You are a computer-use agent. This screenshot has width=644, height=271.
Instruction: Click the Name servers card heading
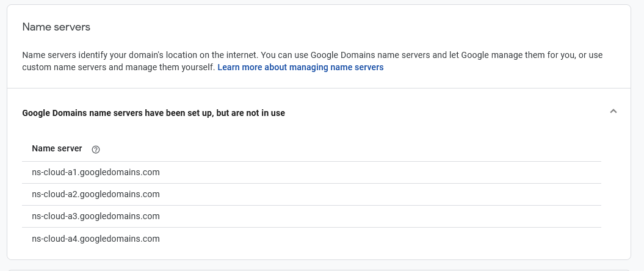[x=56, y=27]
